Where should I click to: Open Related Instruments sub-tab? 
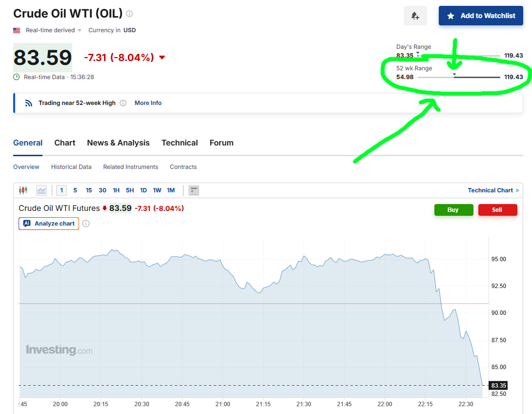(x=131, y=167)
